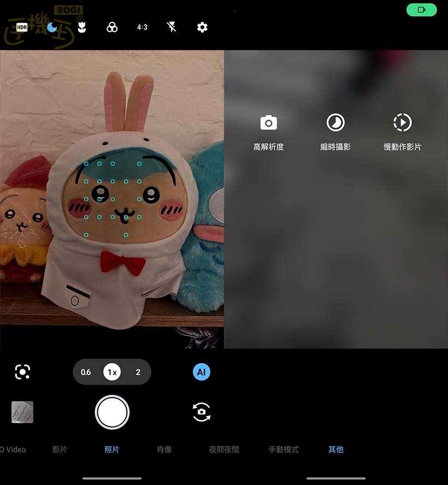
Task: Select the 縮時攝影 time-lapse mode
Action: coord(335,132)
